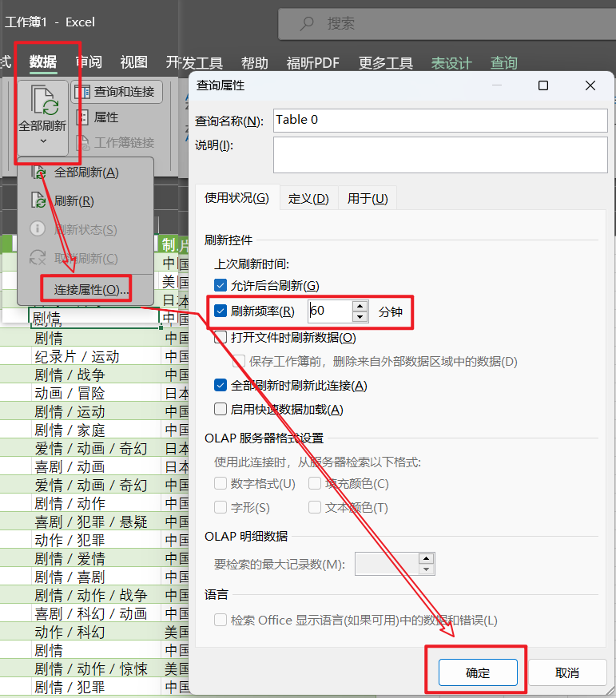This screenshot has width=616, height=698.
Task: Open Connection Properties (O) menu item
Action: [91, 290]
